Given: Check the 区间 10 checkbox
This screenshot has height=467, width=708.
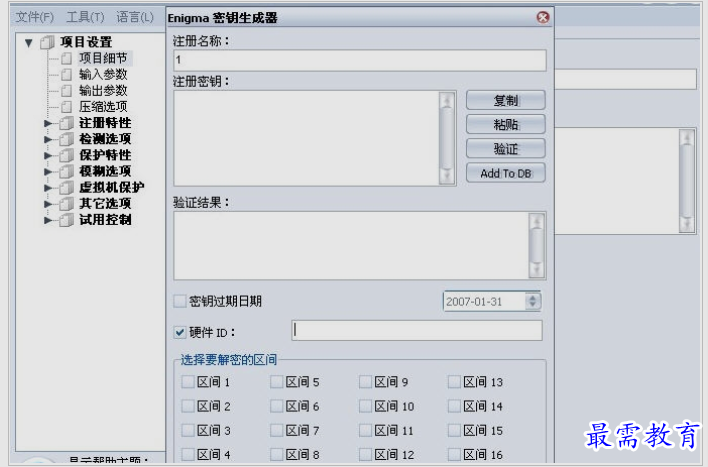Looking at the screenshot, I should 366,406.
